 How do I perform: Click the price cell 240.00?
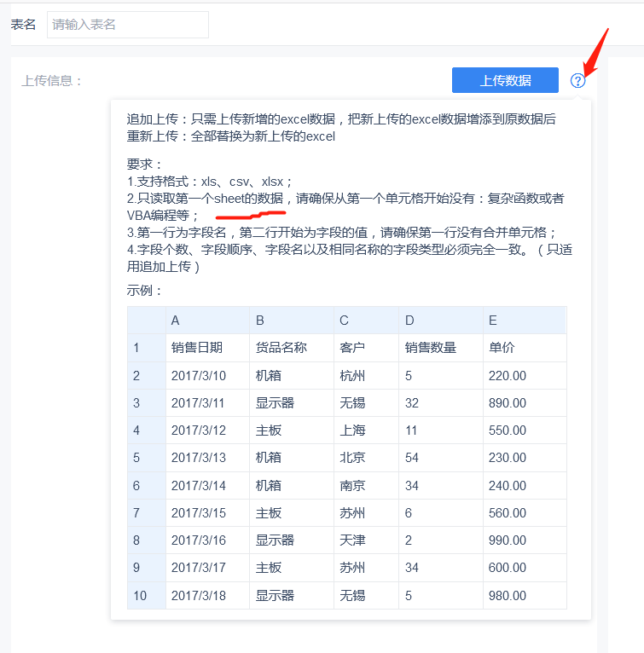(525, 486)
